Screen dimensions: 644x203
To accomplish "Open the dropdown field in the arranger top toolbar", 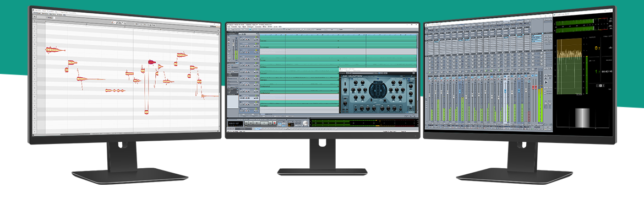I will [x=319, y=30].
